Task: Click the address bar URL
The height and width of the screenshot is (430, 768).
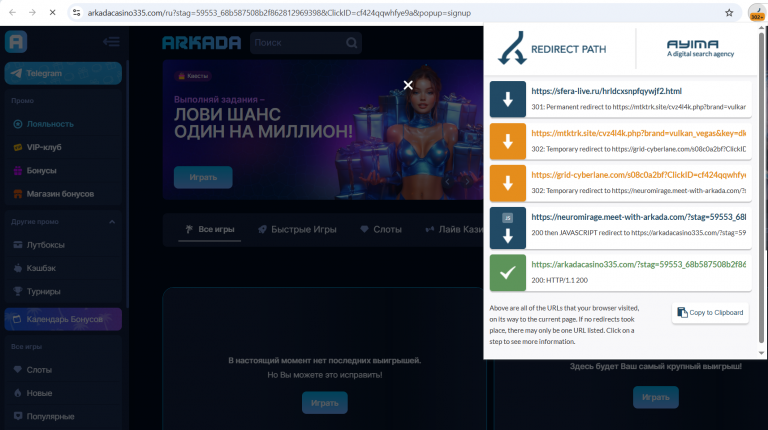Action: coord(279,13)
